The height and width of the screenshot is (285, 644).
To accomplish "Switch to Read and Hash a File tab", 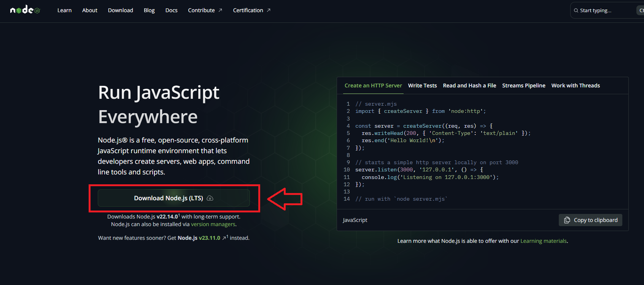I will 469,85.
